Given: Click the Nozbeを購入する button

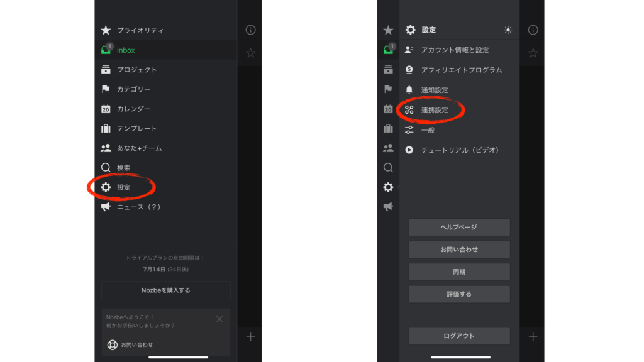Looking at the screenshot, I should pyautogui.click(x=166, y=290).
